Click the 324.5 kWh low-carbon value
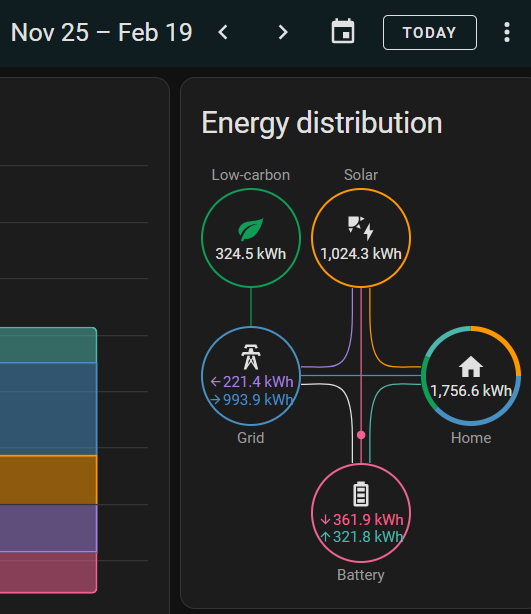531x614 pixels. point(251,254)
